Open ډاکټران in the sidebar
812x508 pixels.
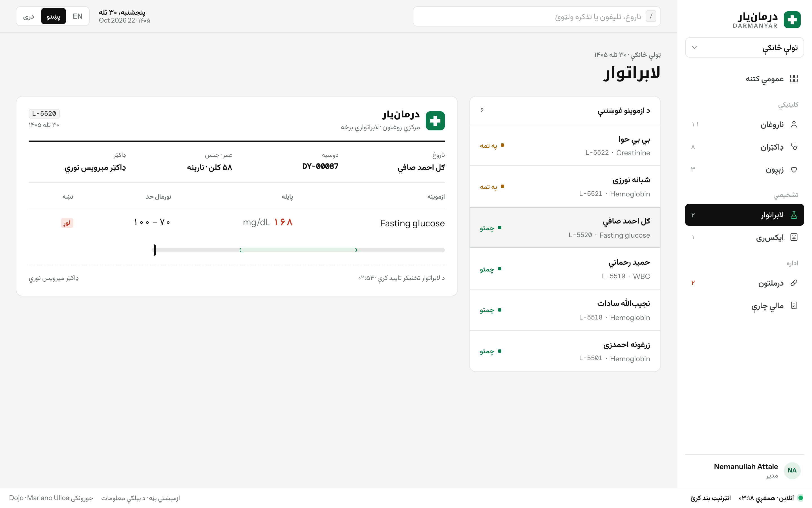click(x=744, y=147)
